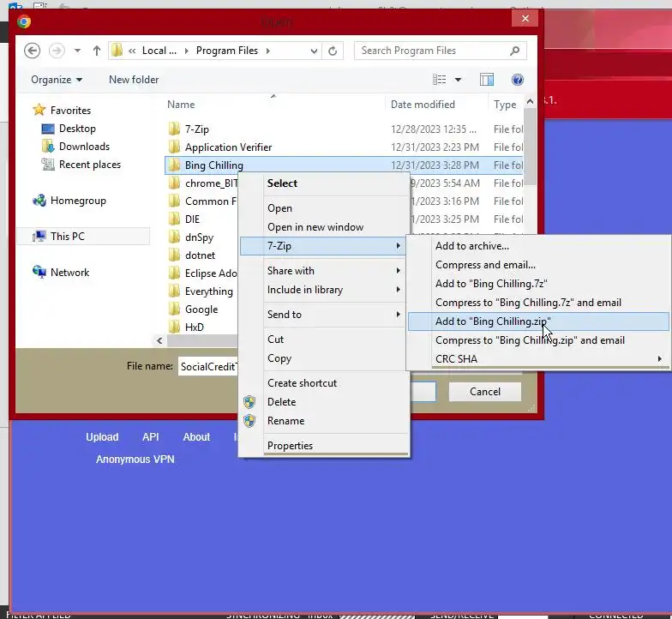
Task: Click the Forward navigation arrow
Action: (57, 51)
